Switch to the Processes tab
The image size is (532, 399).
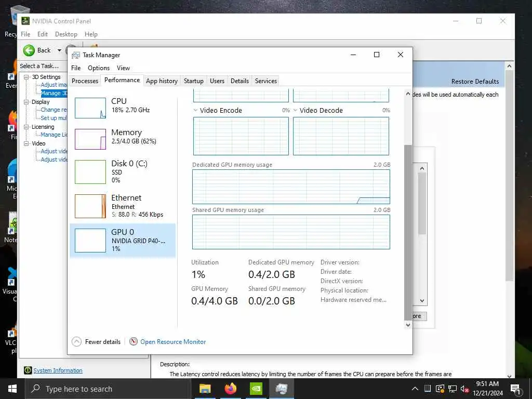click(x=85, y=81)
